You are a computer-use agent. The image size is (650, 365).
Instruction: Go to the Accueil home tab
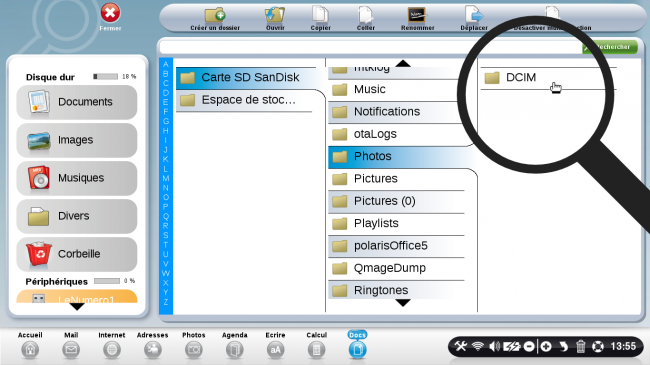(x=30, y=345)
